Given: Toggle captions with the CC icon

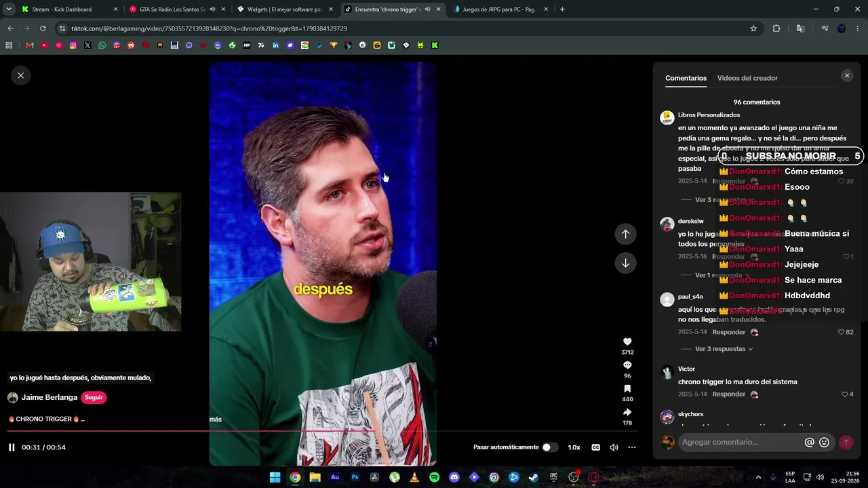Looking at the screenshot, I should [x=595, y=447].
